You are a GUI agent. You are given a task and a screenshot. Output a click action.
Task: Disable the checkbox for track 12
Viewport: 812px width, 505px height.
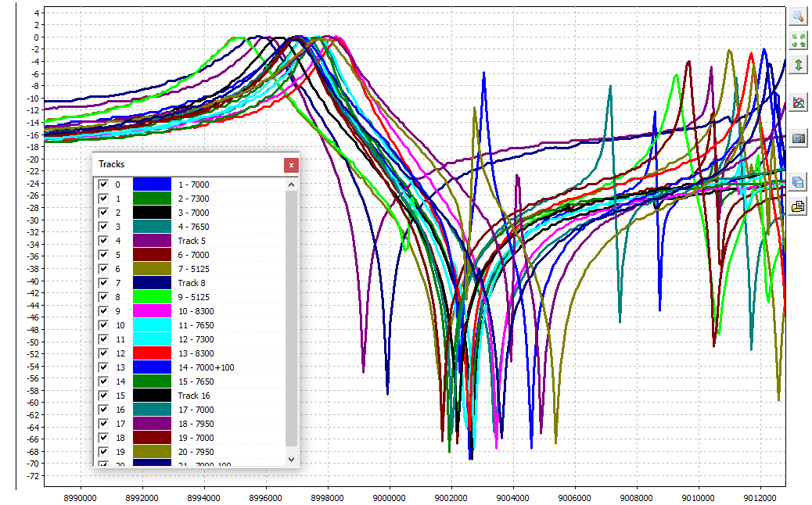(102, 353)
